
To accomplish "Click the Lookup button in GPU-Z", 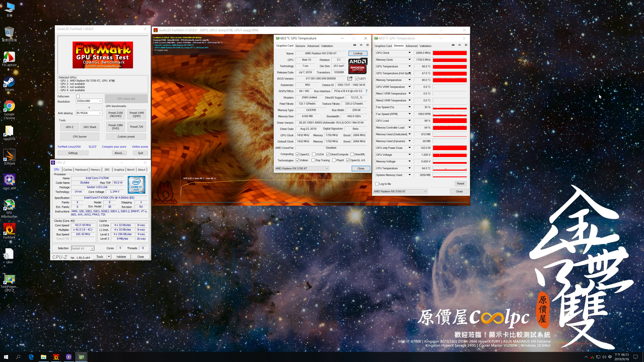I will click(358, 53).
